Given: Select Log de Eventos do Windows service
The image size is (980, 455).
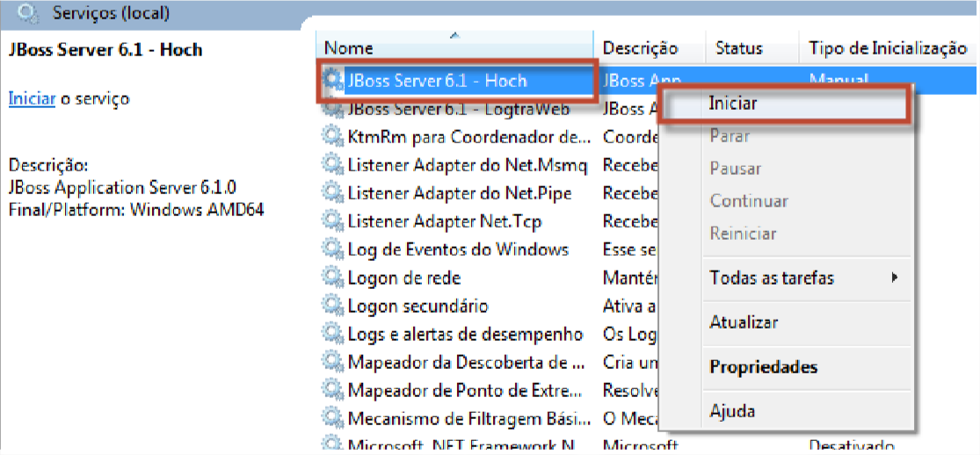Looking at the screenshot, I should [x=458, y=250].
